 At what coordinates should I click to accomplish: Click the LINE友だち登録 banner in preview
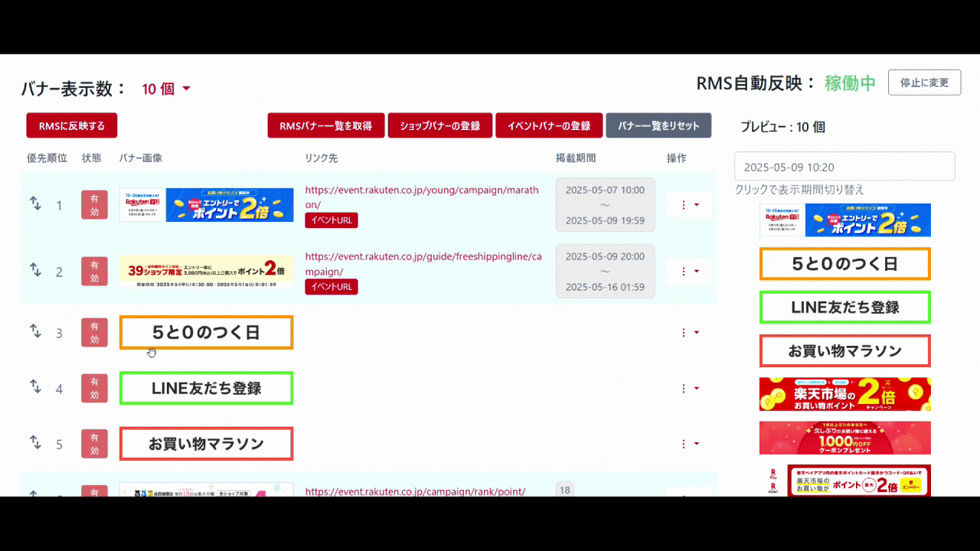845,308
